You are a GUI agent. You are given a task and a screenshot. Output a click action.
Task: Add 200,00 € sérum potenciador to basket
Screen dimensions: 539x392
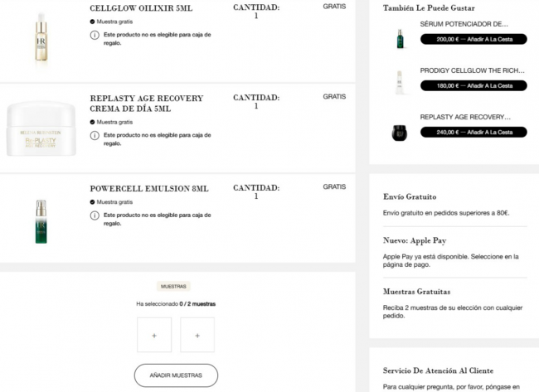473,39
